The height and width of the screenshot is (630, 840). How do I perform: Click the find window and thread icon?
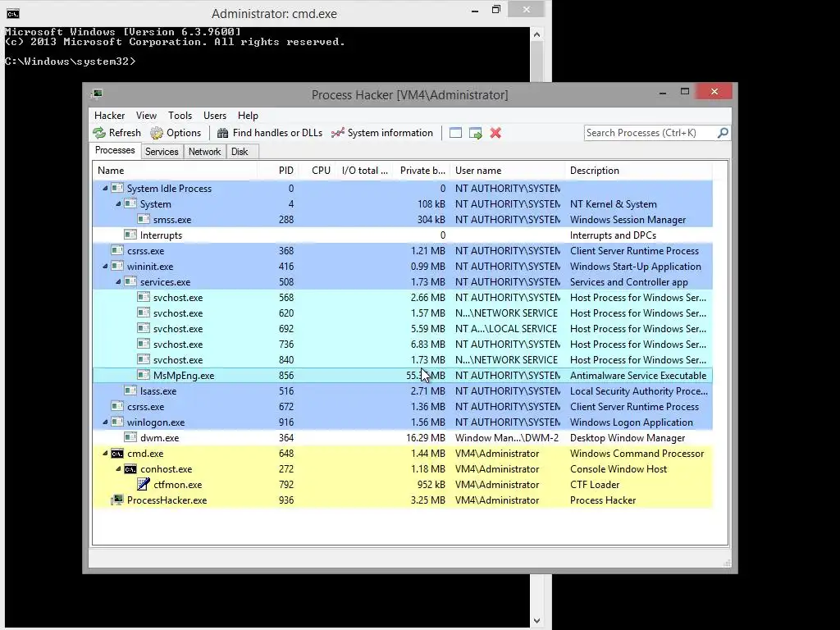[475, 133]
